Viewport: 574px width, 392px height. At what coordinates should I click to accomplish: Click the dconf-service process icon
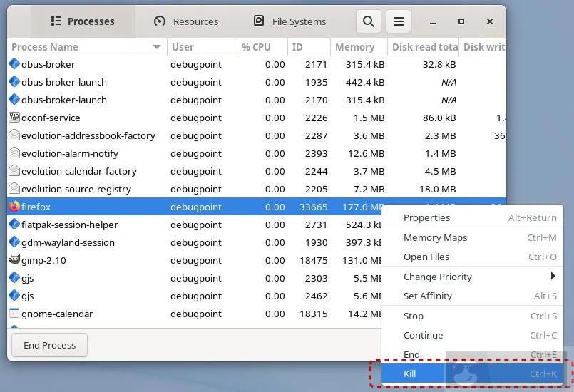tap(14, 118)
